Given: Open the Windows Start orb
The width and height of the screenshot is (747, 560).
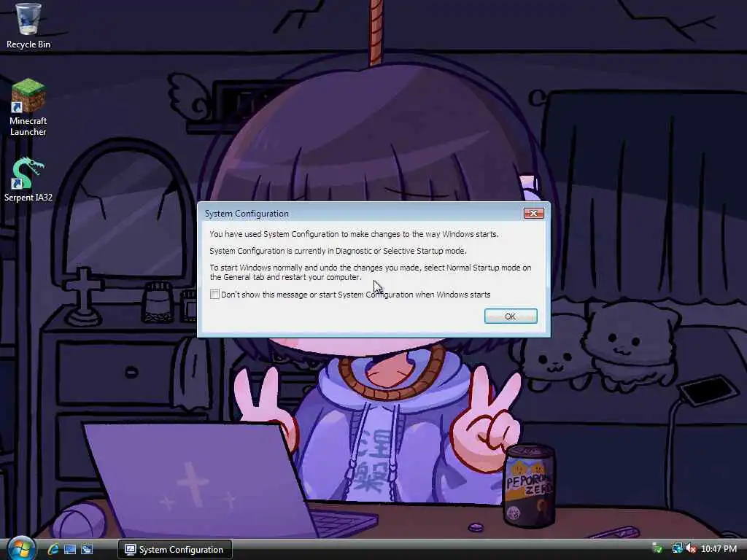Looking at the screenshot, I should pyautogui.click(x=21, y=548).
